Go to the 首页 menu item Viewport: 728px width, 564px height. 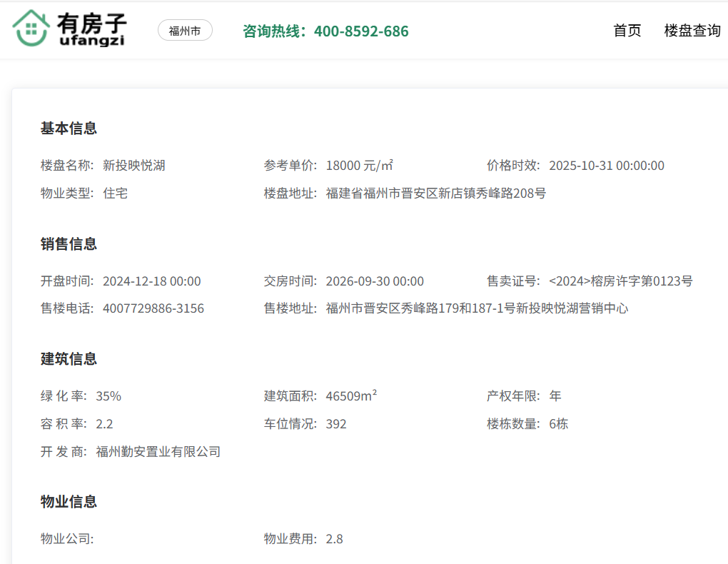(x=627, y=31)
